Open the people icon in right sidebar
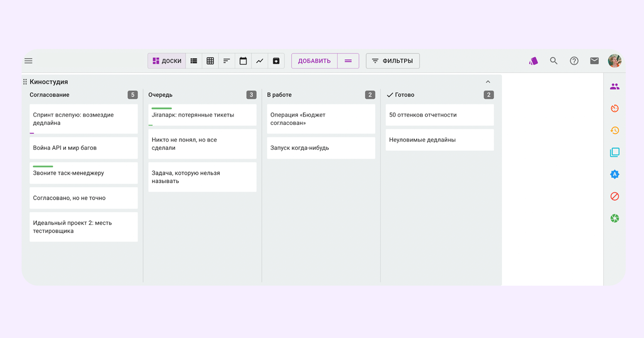 [615, 86]
